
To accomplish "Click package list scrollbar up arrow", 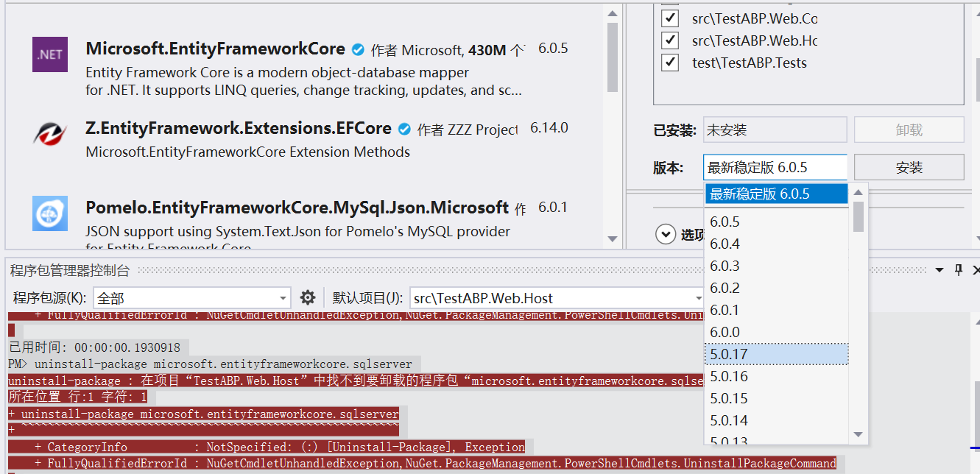I will 613,13.
